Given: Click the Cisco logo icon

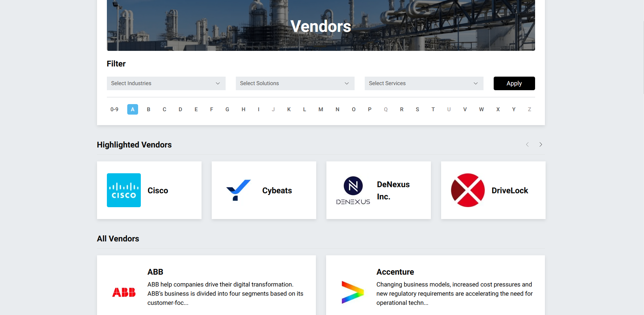Looking at the screenshot, I should 124,190.
